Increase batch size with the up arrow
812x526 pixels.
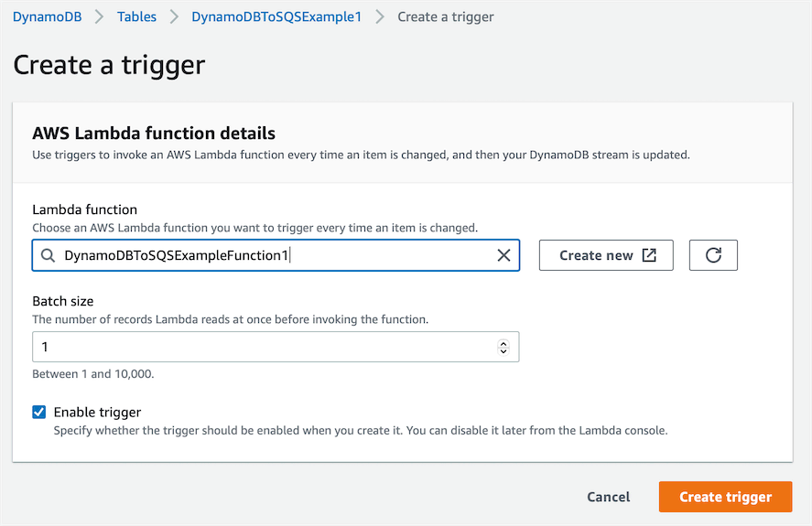pyautogui.click(x=503, y=344)
